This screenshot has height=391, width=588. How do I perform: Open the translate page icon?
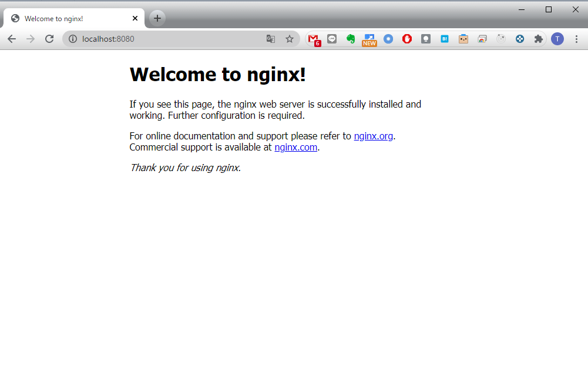[271, 39]
